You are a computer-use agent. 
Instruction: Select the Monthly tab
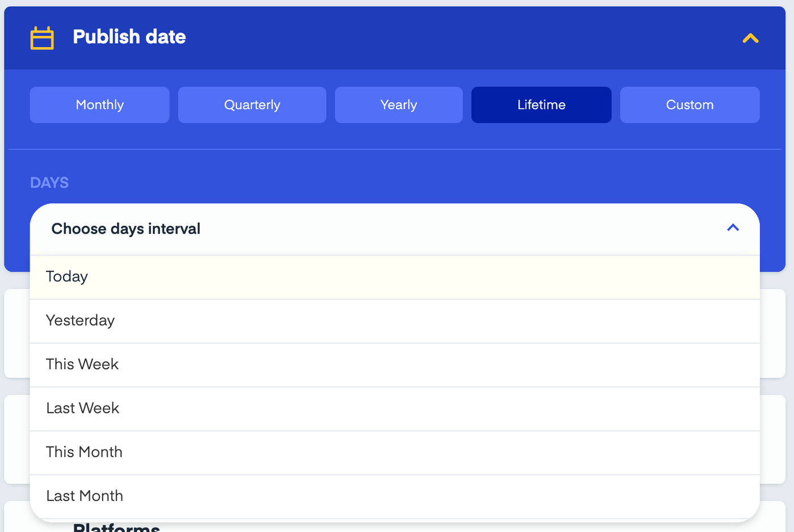(100, 105)
